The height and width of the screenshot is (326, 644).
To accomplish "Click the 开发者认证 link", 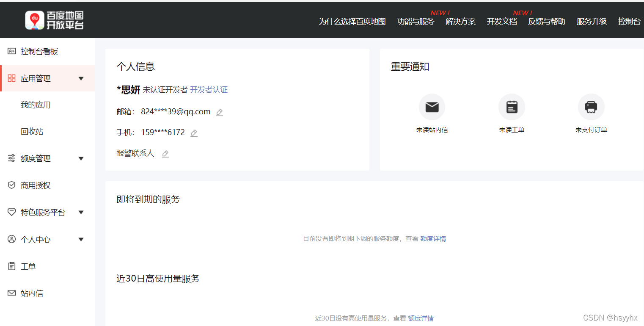I will pyautogui.click(x=209, y=90).
